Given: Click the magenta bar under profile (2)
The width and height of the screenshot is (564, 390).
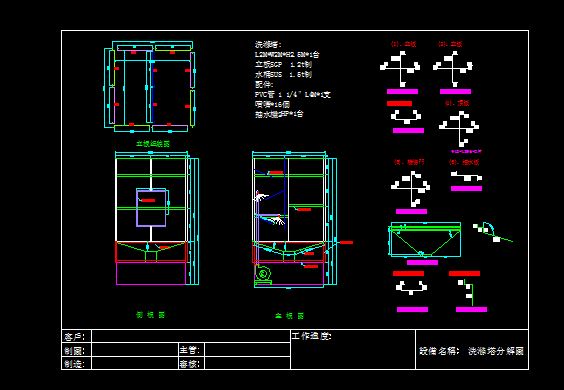Looking at the screenshot, I should (x=455, y=92).
